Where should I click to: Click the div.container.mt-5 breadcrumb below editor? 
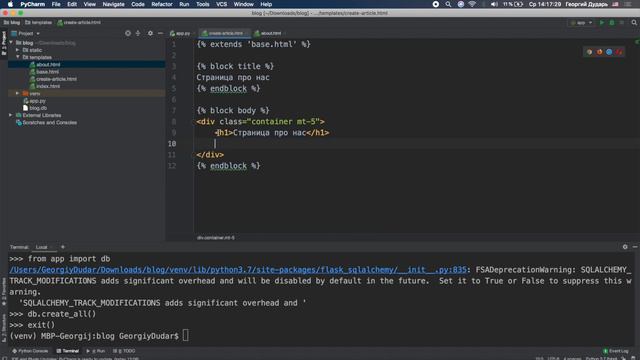(x=216, y=238)
